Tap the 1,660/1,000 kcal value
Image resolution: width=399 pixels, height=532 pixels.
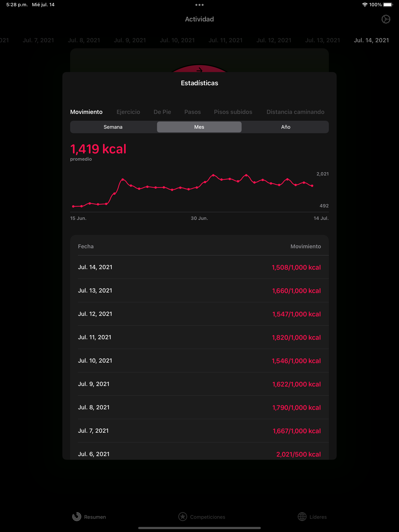coord(297,291)
